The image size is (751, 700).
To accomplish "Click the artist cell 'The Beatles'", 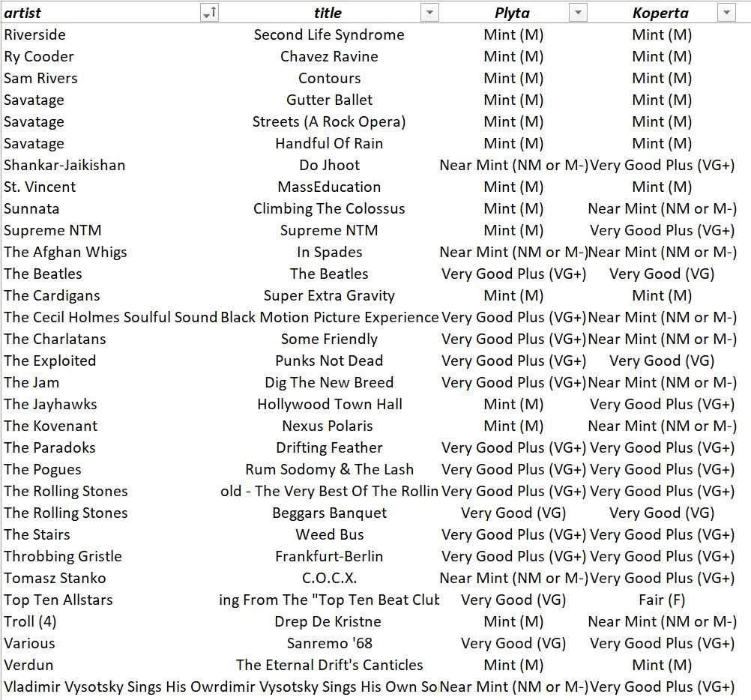I will [43, 274].
